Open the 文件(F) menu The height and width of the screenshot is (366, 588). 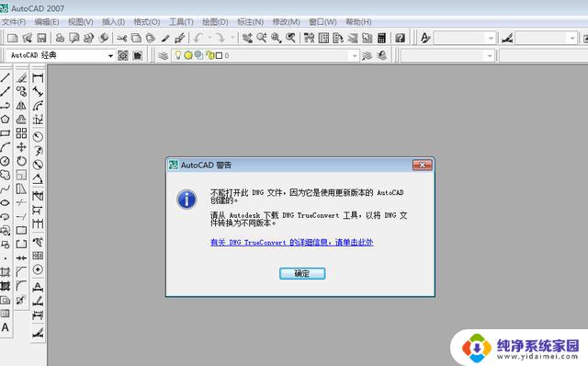pyautogui.click(x=14, y=22)
